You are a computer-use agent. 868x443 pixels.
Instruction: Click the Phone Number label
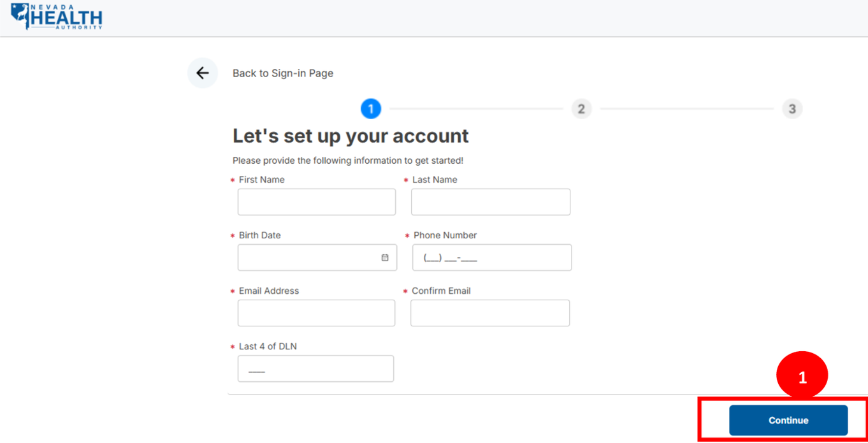tap(445, 235)
